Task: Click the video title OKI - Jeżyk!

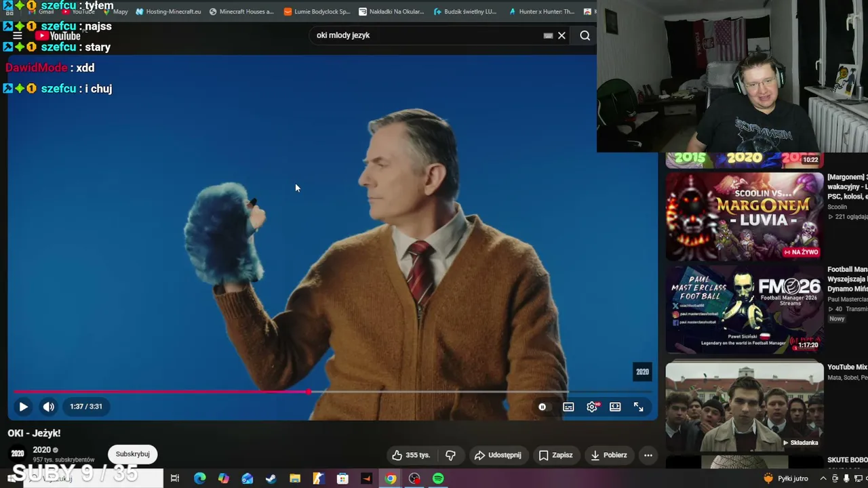Action: coord(34,433)
